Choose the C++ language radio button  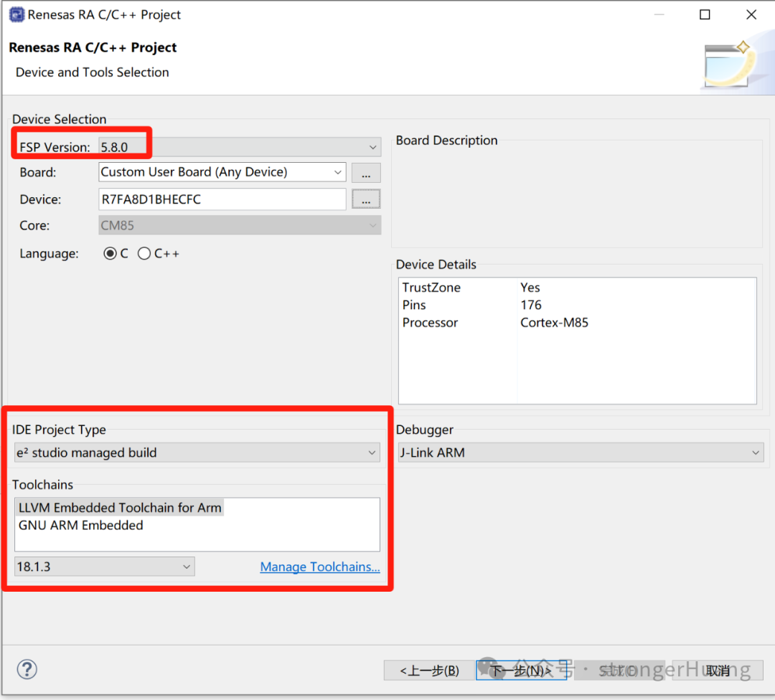(144, 254)
